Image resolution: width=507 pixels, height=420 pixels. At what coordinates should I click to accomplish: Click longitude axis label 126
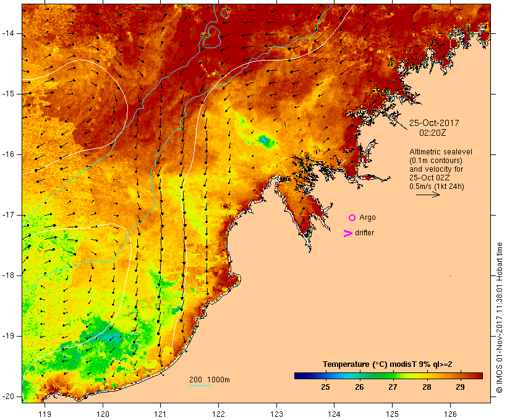click(450, 414)
